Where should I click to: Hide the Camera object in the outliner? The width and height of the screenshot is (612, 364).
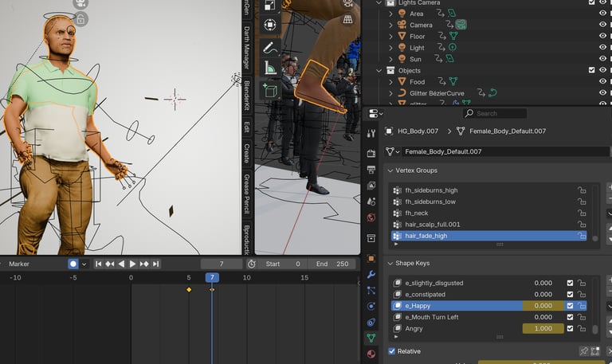[602, 25]
